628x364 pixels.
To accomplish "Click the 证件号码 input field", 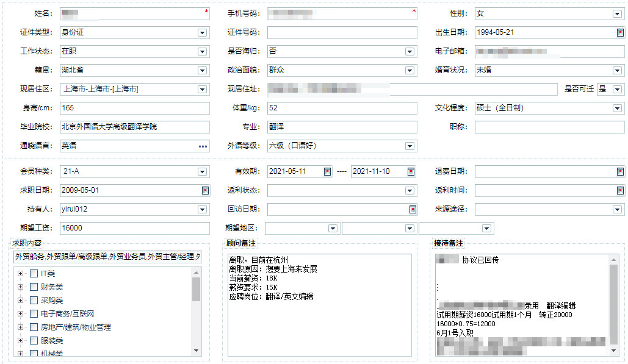I will 342,33.
